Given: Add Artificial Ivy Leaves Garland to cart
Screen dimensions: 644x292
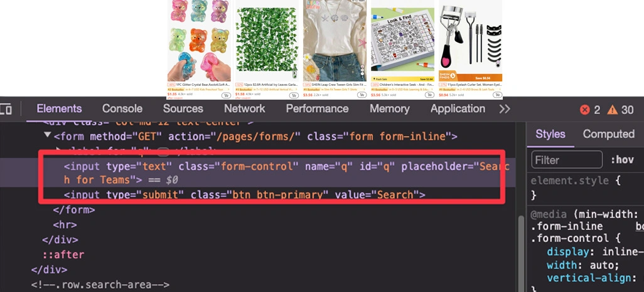Looking at the screenshot, I should pyautogui.click(x=294, y=95).
